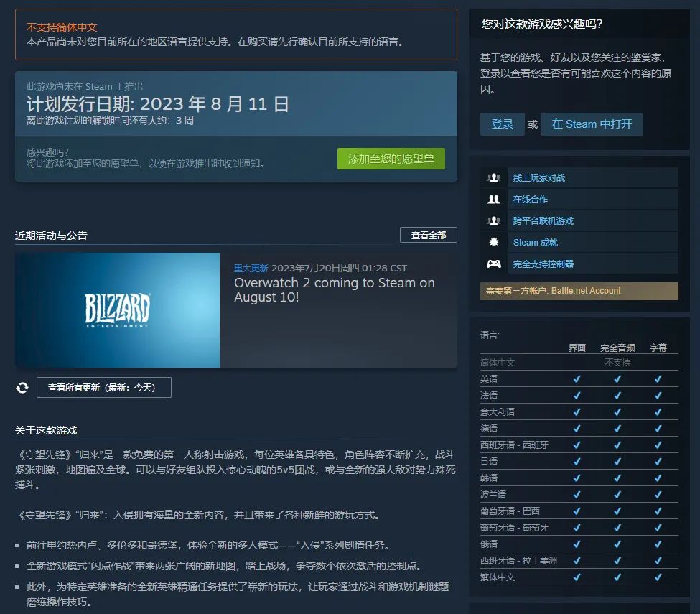Open the Overwatch 2 coming to Steam announcement

tap(334, 291)
